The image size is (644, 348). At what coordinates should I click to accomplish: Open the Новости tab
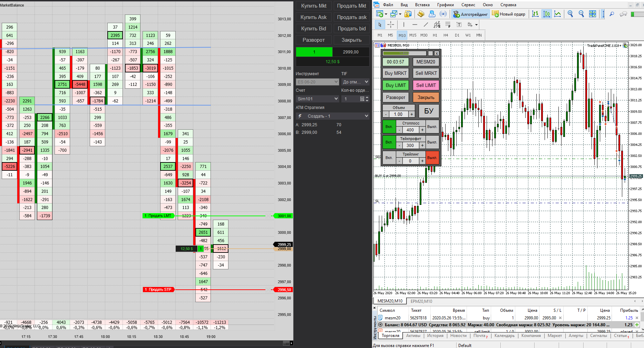pyautogui.click(x=458, y=336)
